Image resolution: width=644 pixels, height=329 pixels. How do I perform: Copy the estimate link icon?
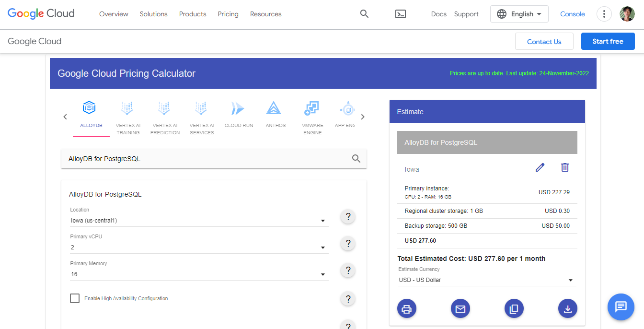click(514, 309)
